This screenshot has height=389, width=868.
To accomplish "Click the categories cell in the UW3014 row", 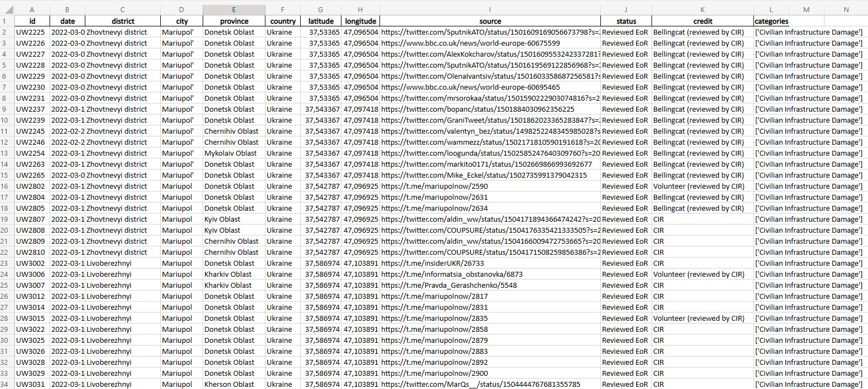I will (810, 307).
